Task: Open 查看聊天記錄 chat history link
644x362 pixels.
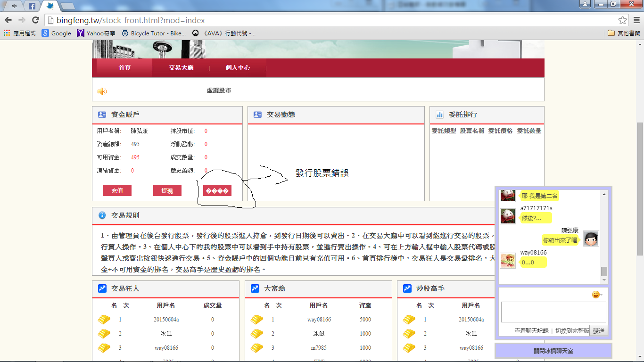Action: pyautogui.click(x=531, y=331)
